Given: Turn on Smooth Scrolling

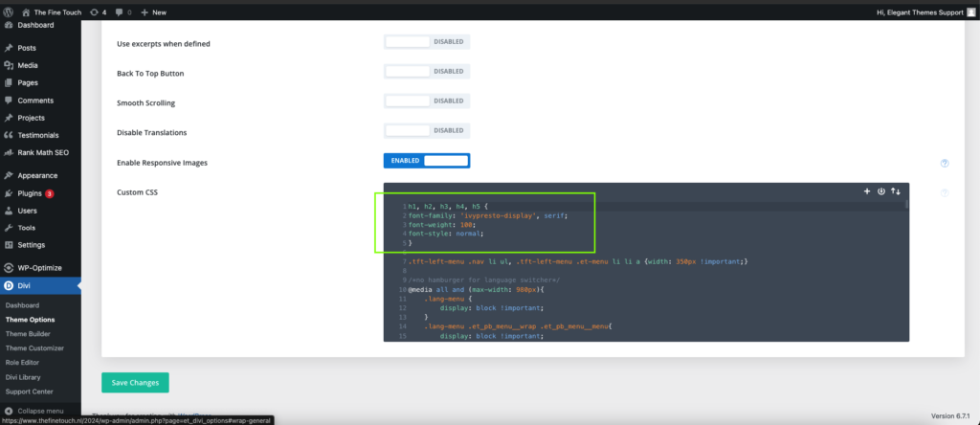Looking at the screenshot, I should (x=427, y=101).
